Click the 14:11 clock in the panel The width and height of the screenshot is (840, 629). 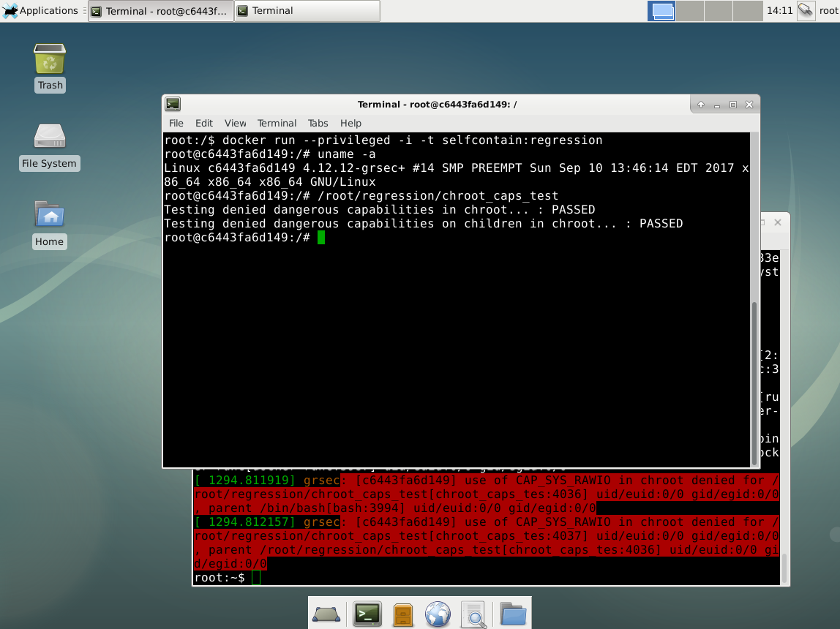779,11
